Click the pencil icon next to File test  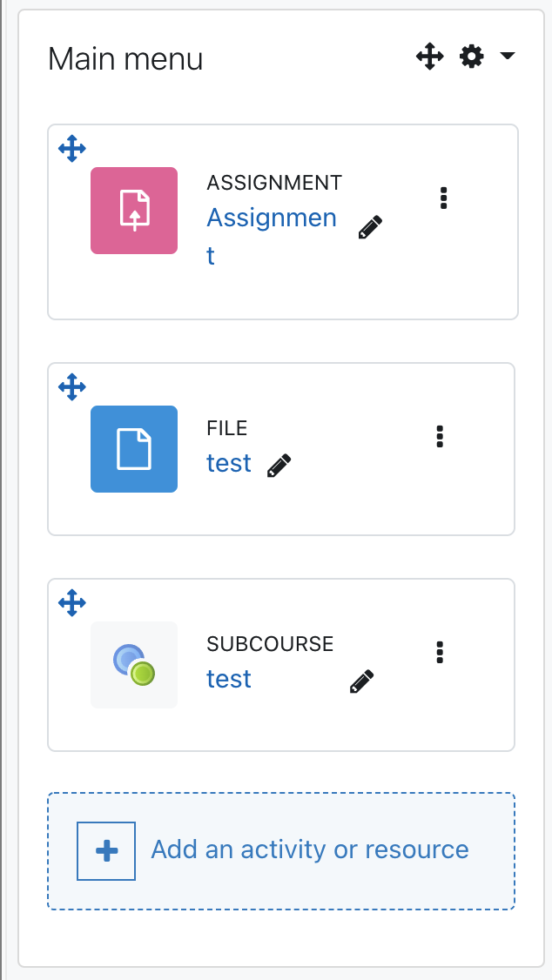pyautogui.click(x=279, y=466)
